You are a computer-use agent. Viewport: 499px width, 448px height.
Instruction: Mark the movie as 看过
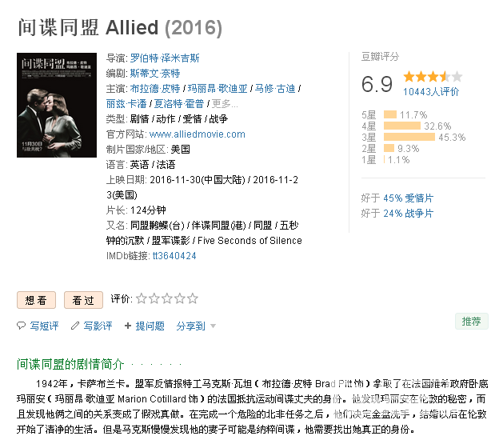[x=83, y=300]
